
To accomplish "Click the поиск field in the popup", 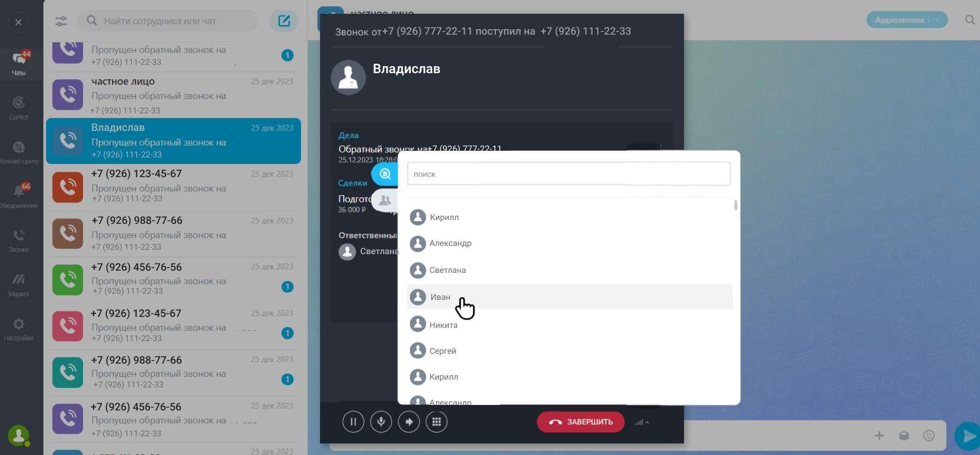I will (x=568, y=174).
